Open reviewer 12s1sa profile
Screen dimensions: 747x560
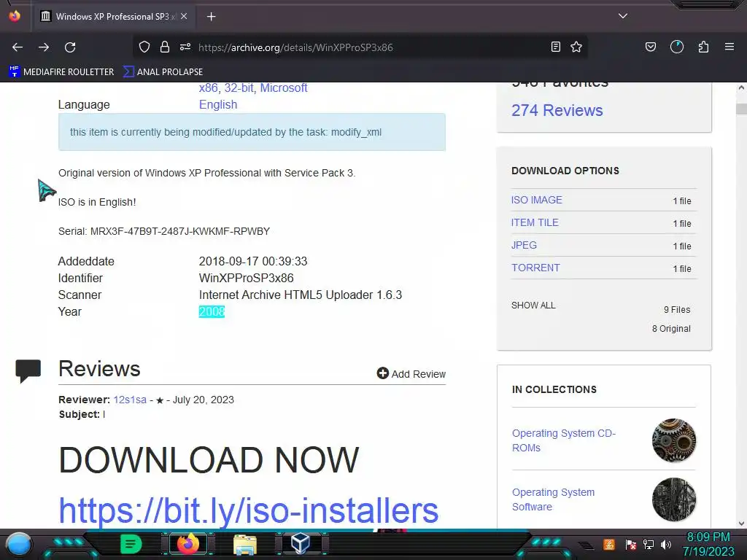[130, 400]
